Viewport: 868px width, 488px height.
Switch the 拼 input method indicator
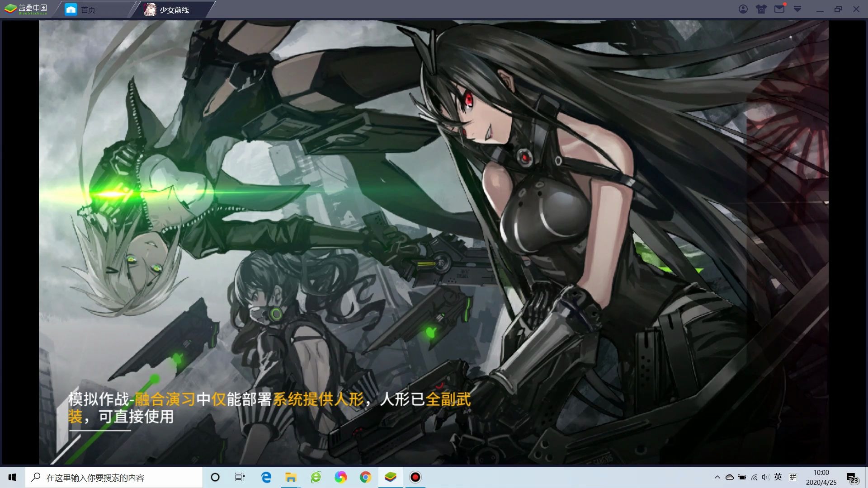(x=793, y=478)
